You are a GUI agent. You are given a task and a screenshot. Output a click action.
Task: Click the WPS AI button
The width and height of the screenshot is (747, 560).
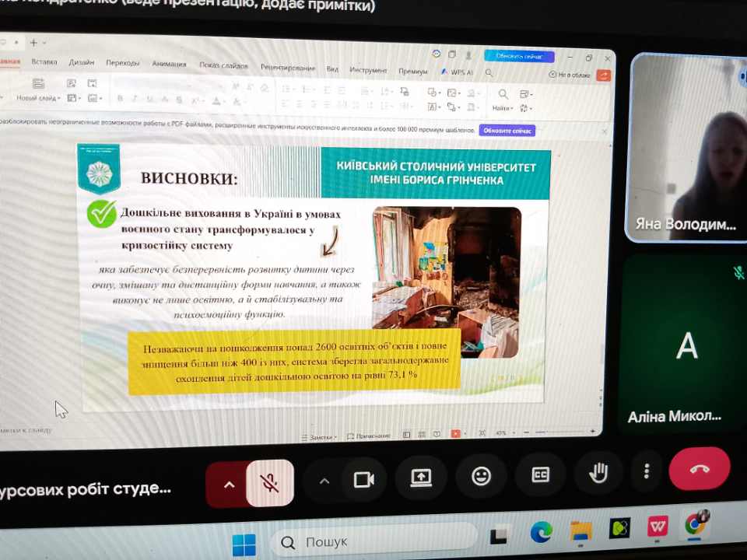tap(457, 72)
